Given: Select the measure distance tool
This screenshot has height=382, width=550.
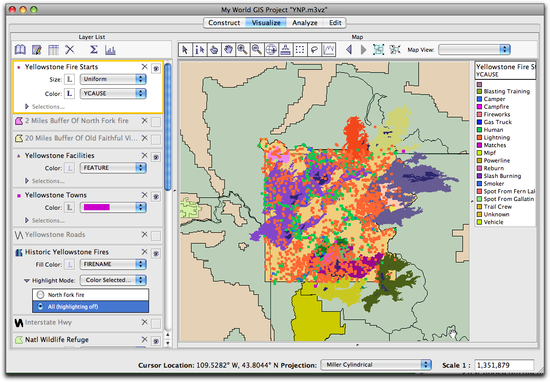Looking at the screenshot, I should click(329, 49).
